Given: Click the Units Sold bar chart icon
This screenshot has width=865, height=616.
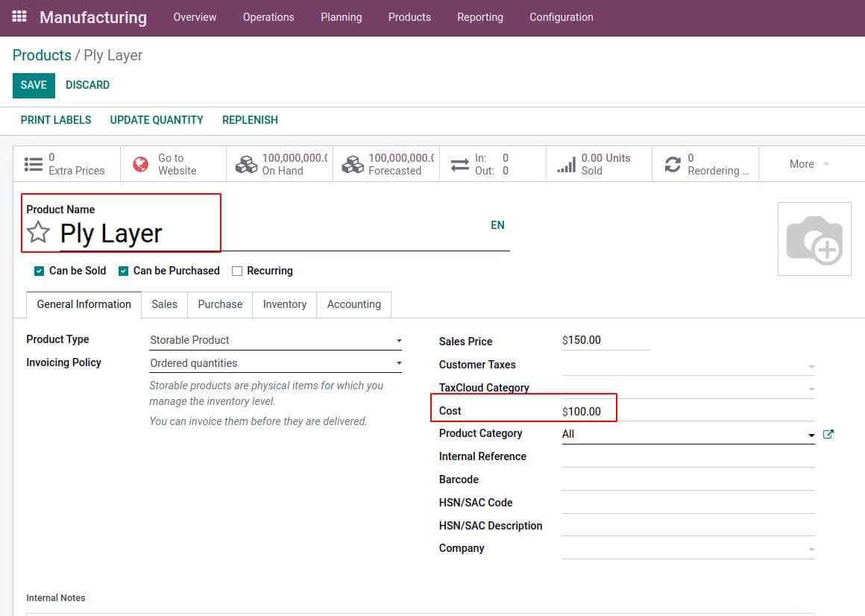Looking at the screenshot, I should 566,164.
